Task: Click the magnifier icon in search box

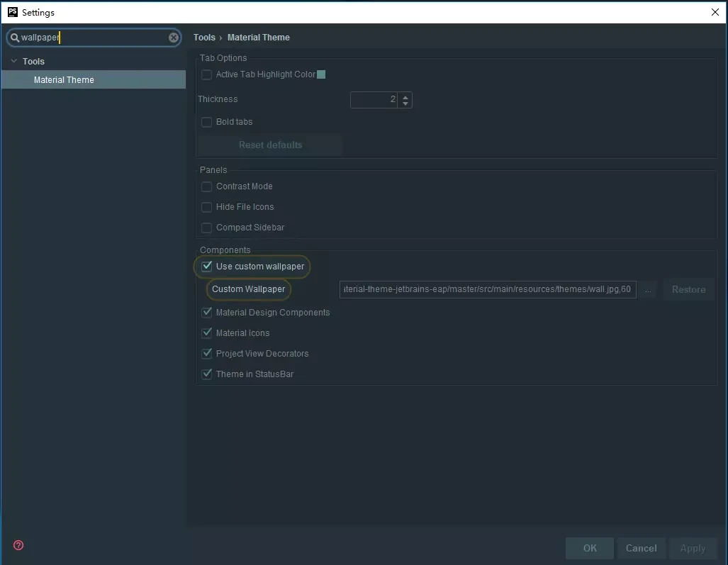Action: 14,38
